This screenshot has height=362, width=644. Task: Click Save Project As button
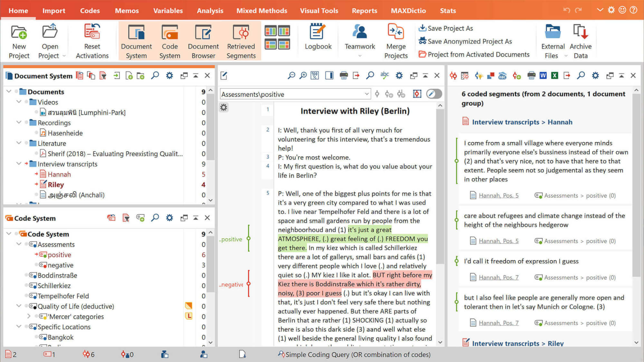click(448, 28)
